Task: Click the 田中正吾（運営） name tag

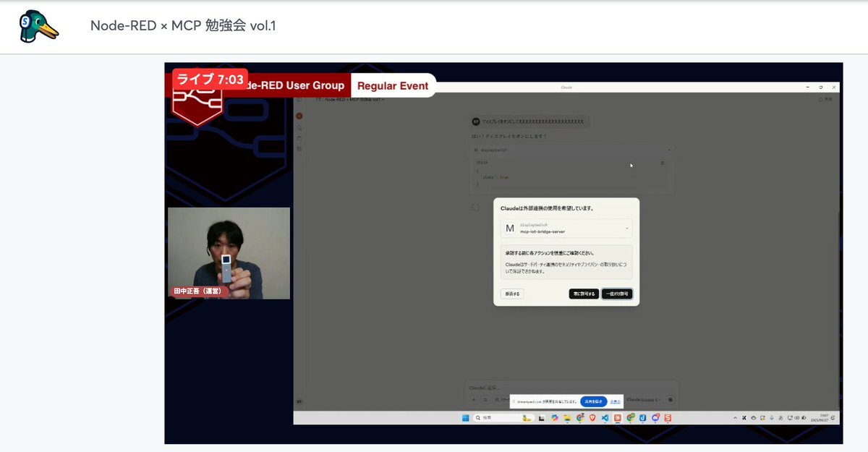Action: (x=199, y=291)
